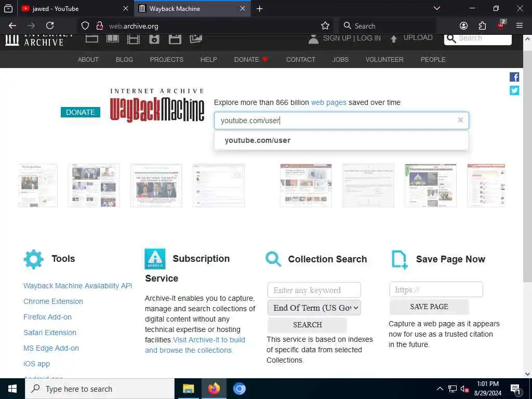
Task: Open Collection Search collection dropdown
Action: point(314,308)
